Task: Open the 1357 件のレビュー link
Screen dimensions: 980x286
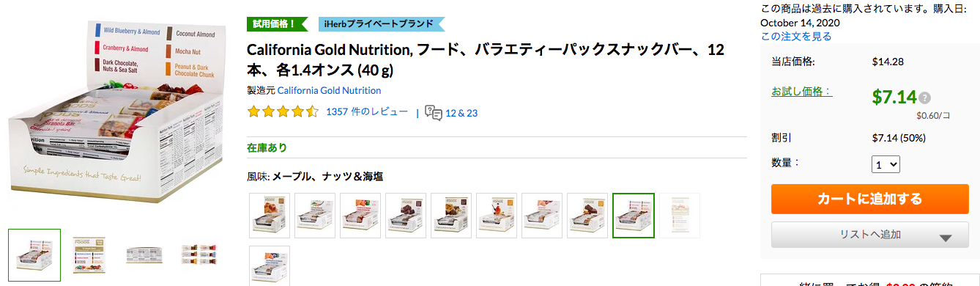Action: pos(367,112)
